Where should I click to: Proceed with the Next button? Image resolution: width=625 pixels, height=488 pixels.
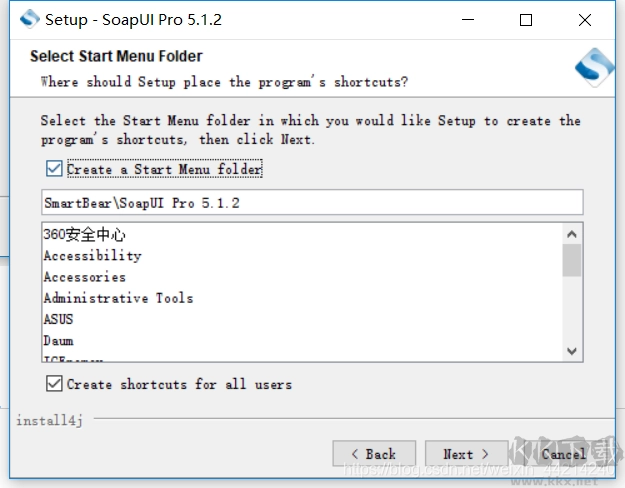[x=466, y=454]
